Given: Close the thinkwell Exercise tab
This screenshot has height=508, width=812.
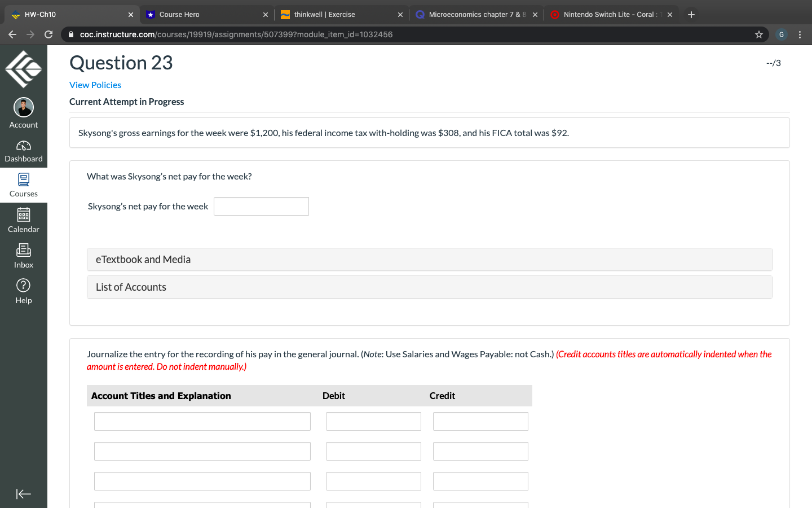Looking at the screenshot, I should [400, 15].
